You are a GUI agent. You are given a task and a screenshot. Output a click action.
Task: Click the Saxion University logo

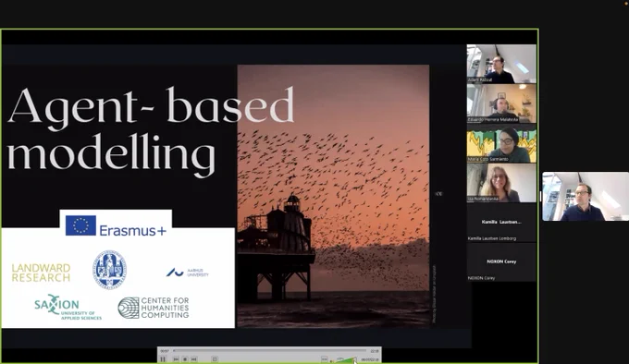[x=68, y=307]
